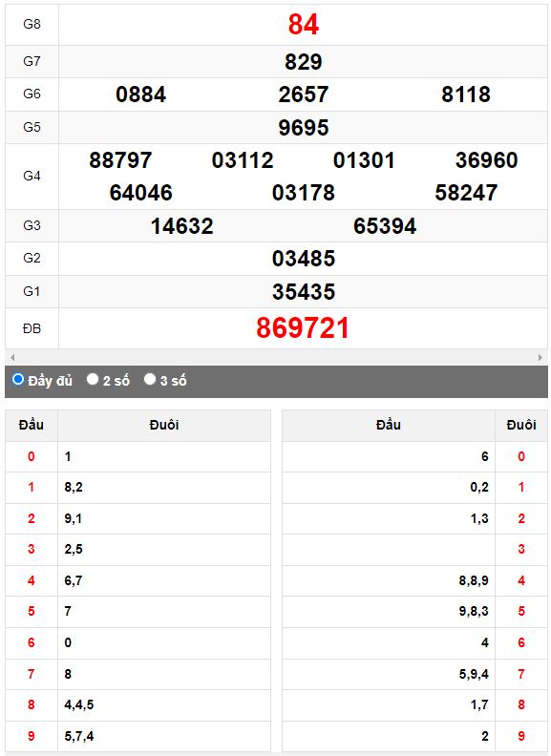Viewport: 551px width, 756px height.
Task: Click the red tail digit 4 in right table
Action: point(521,580)
